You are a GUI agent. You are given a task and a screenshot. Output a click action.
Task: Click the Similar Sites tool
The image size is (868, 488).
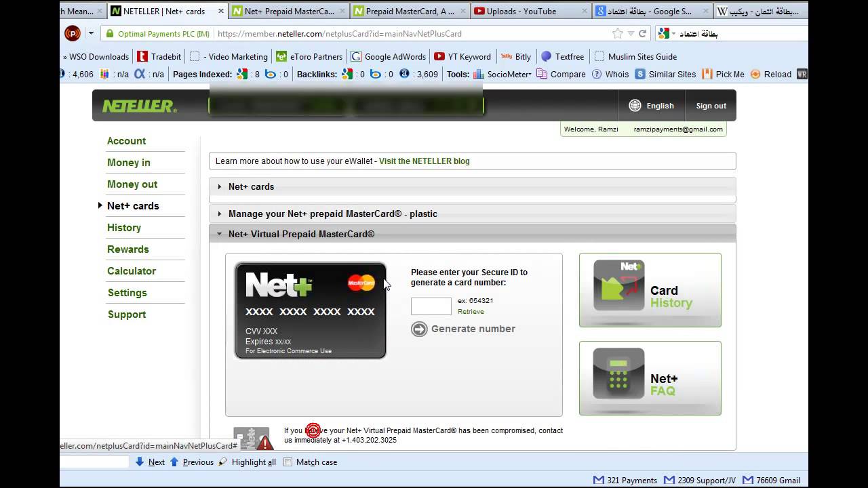(666, 75)
